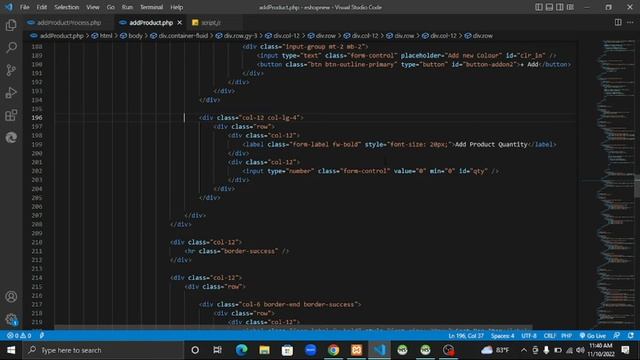Open the Edit menu
This screenshot has width=640, height=360.
[x=42, y=7]
